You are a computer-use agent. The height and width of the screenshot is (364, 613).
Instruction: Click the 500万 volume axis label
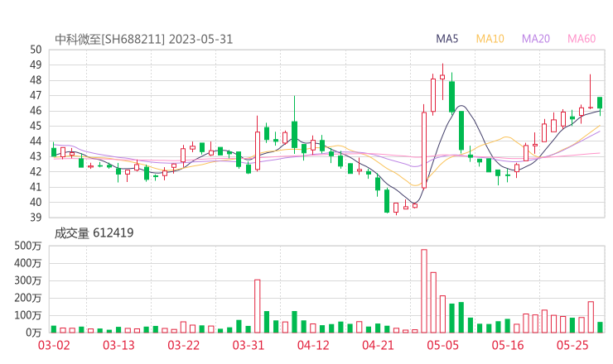coord(28,246)
